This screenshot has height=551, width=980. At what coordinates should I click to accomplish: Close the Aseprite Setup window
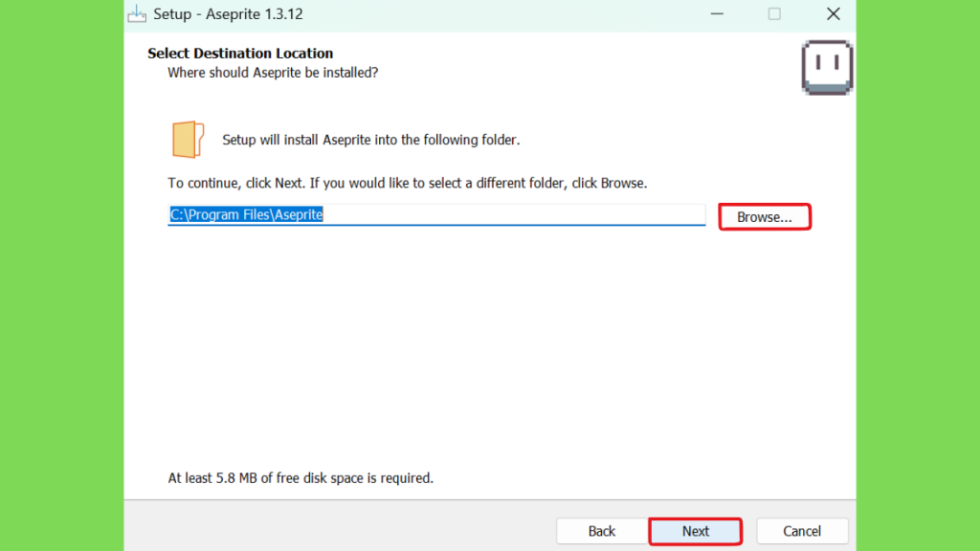click(833, 14)
